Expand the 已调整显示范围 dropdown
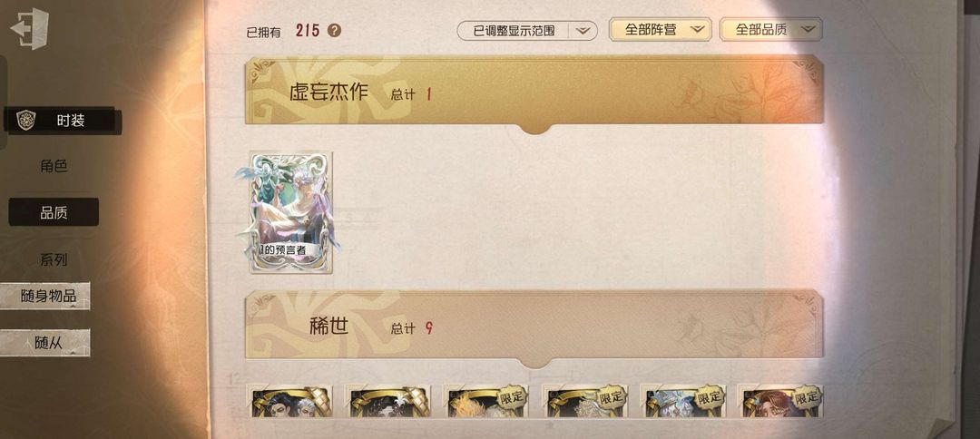The width and height of the screenshot is (980, 439). click(x=527, y=30)
